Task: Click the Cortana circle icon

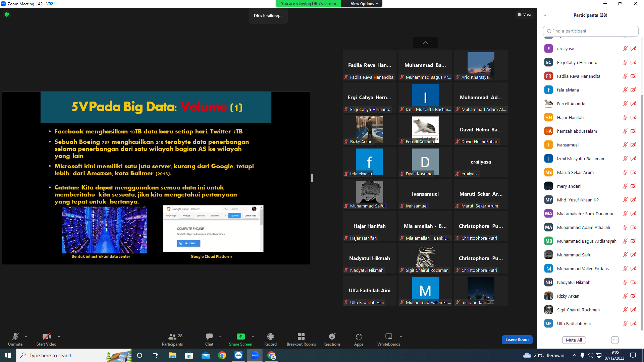Action: [x=140, y=355]
